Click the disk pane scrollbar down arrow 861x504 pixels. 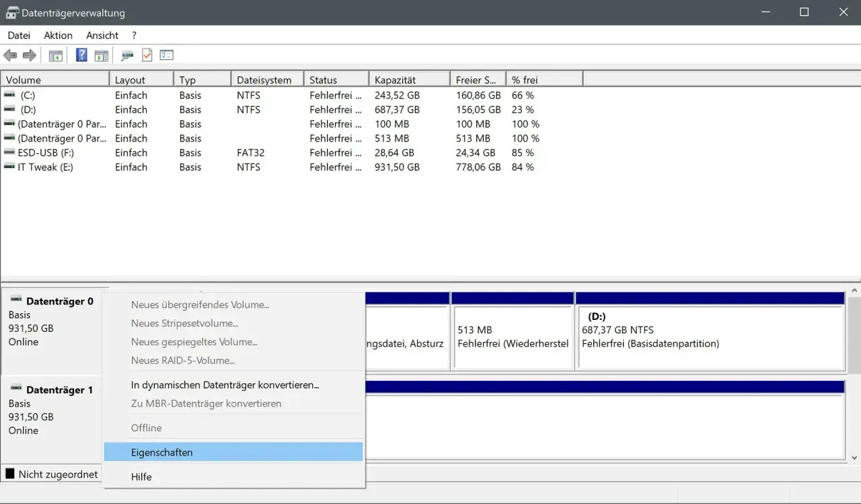854,458
